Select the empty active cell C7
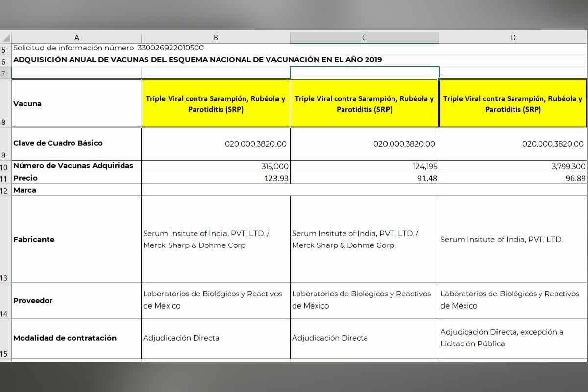 point(364,73)
